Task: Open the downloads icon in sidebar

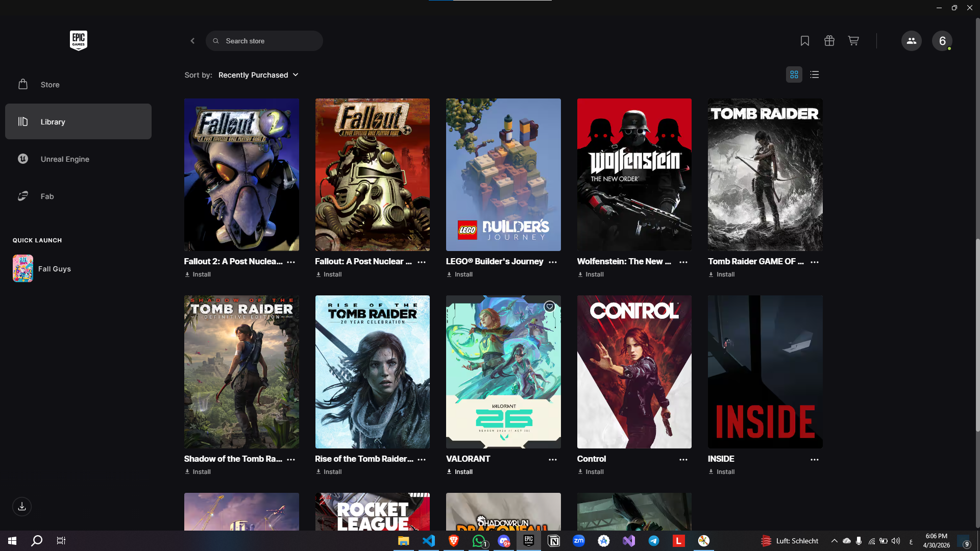Action: [x=22, y=507]
